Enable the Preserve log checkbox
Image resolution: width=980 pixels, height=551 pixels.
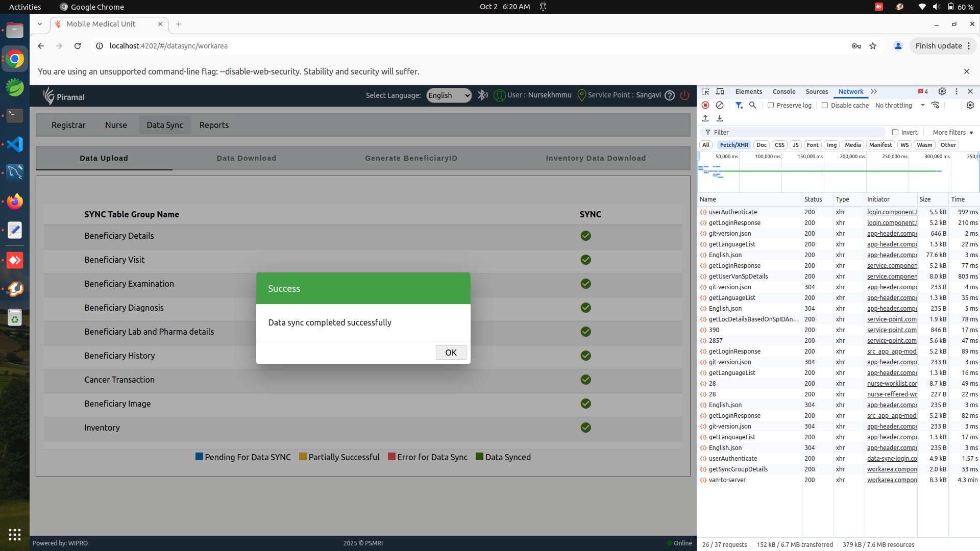tap(771, 105)
